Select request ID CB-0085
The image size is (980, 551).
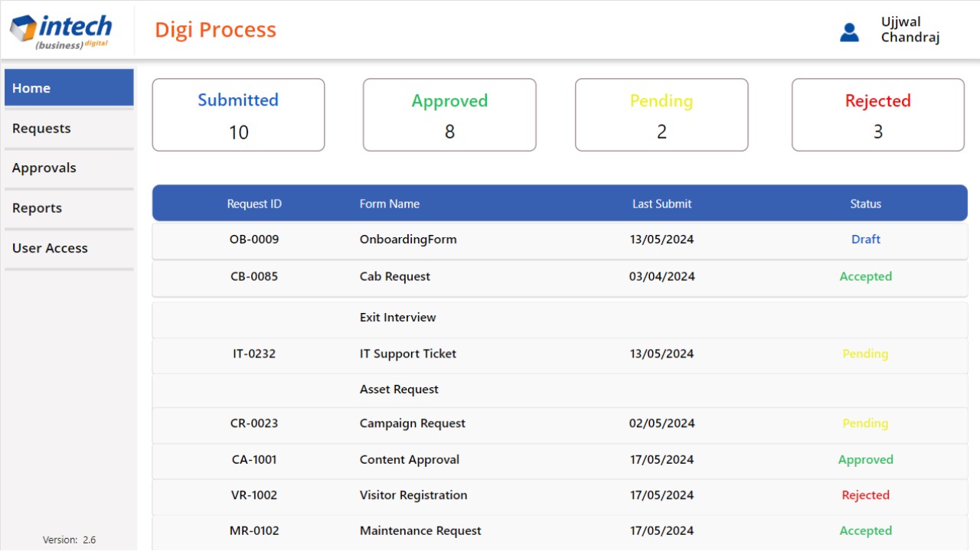coord(254,277)
